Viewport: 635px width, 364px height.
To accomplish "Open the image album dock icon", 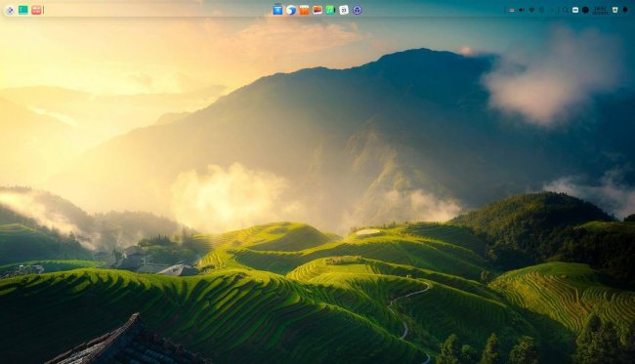I will click(317, 10).
